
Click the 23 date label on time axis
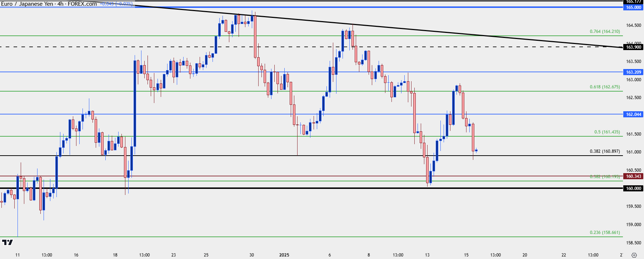coord(174,255)
